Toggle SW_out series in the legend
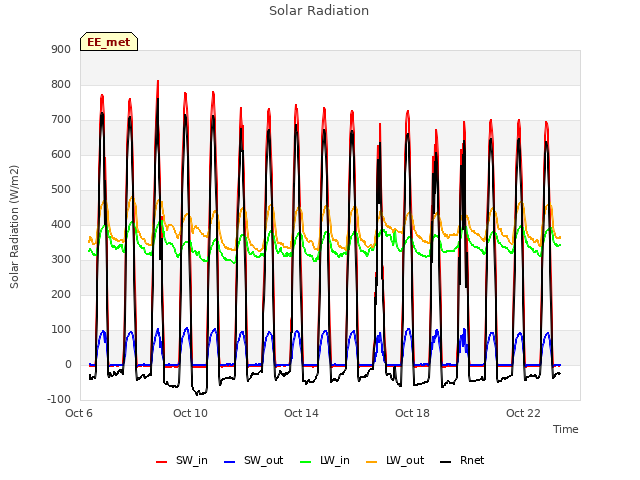Screen dimensions: 640x480 (253, 460)
